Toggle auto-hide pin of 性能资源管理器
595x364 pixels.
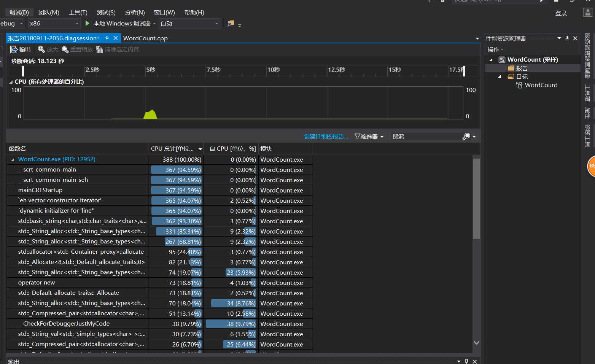pyautogui.click(x=567, y=38)
